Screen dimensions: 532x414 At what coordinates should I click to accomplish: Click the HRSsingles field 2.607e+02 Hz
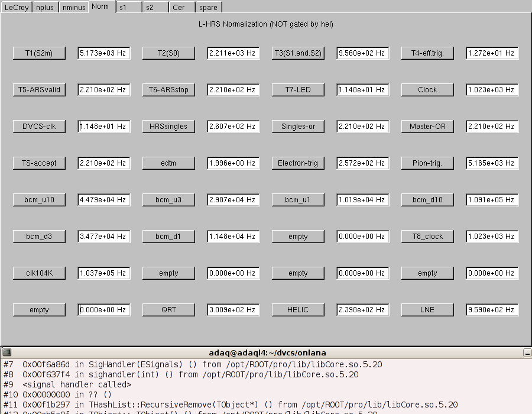[233, 127]
